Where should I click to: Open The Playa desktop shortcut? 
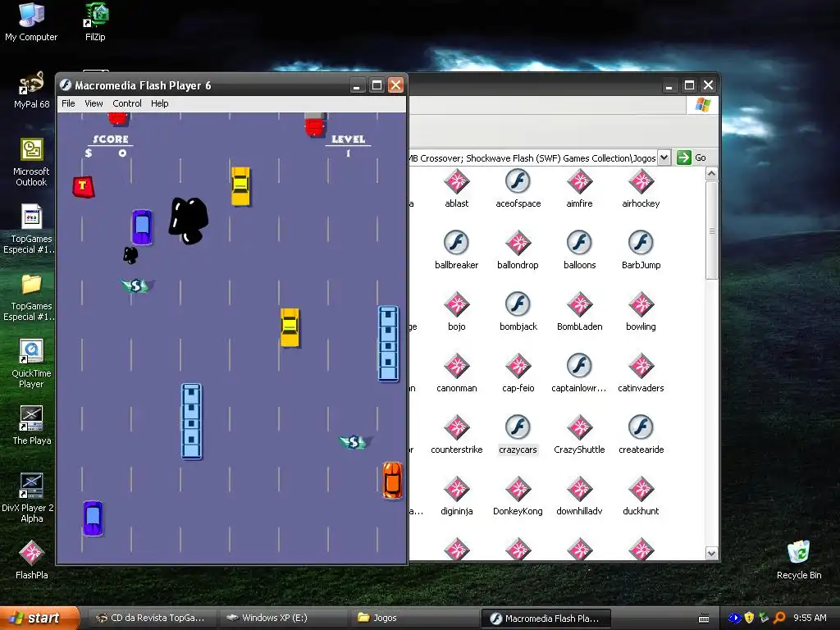coord(32,426)
